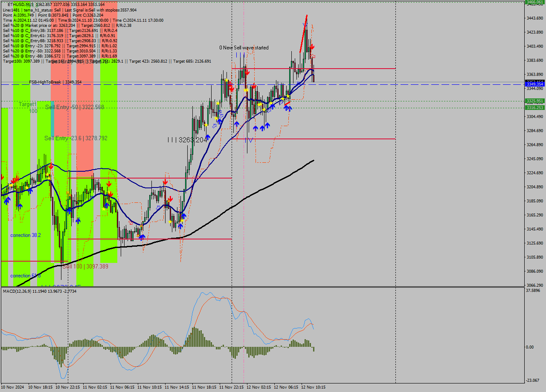The image size is (546, 392).
Task: Click the '11 Nov 22:15' time axis label
Action: pos(232,387)
